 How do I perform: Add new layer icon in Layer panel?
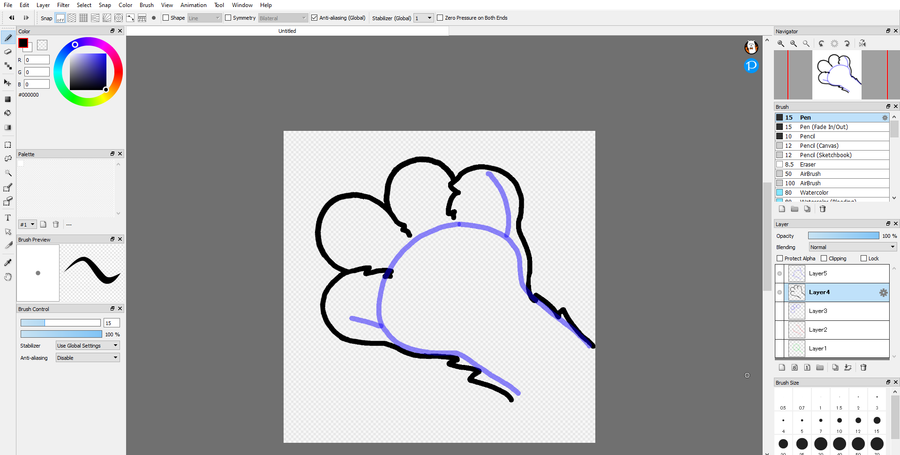781,367
